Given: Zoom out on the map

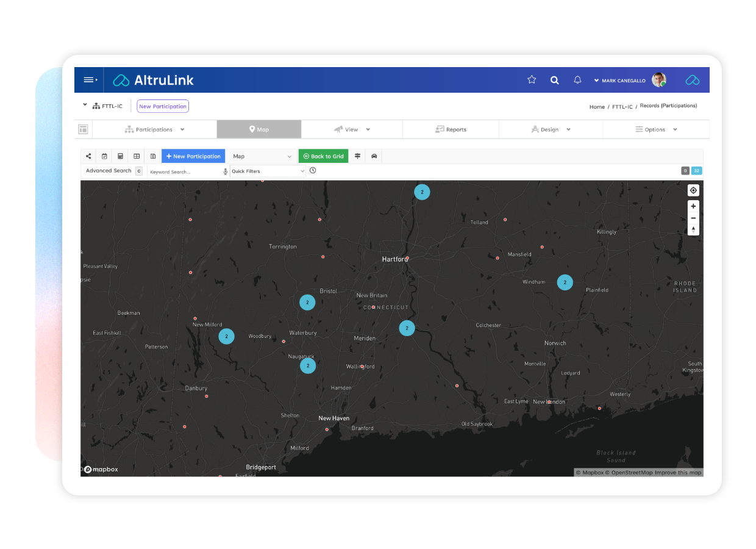Looking at the screenshot, I should coord(693,218).
